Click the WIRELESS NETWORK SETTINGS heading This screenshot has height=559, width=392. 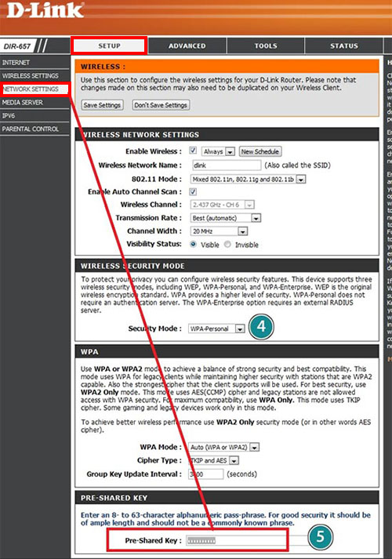click(140, 135)
